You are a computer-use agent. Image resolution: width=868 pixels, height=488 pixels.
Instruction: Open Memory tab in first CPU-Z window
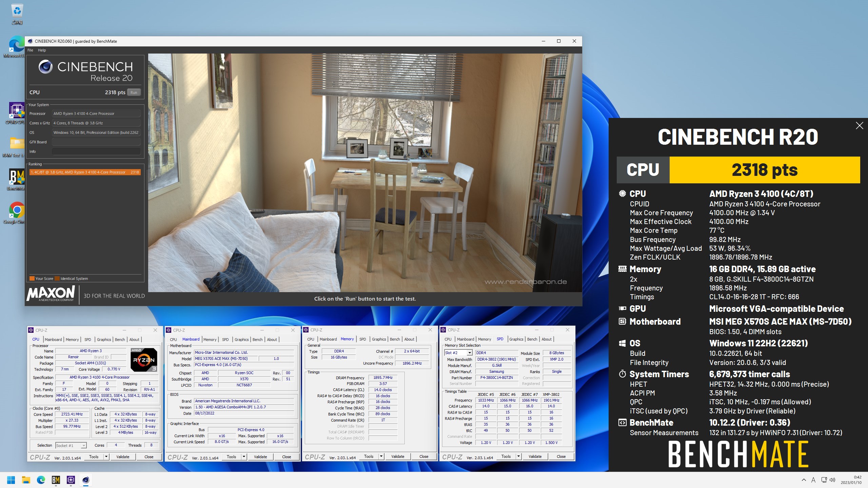72,340
